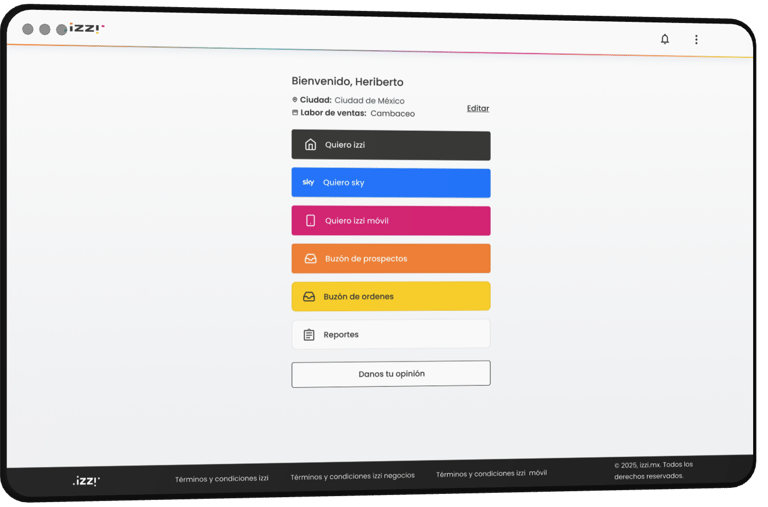Click the inbox icon on Buzón de ordenes

point(309,296)
